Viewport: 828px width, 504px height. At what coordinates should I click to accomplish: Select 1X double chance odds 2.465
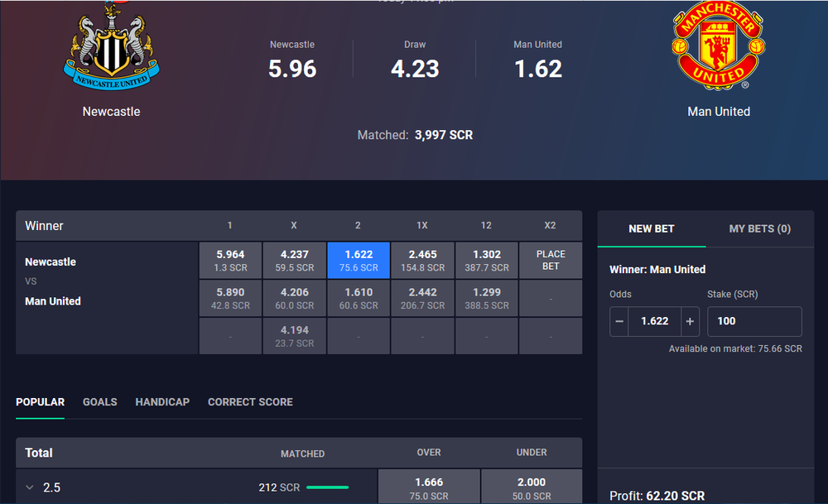pyautogui.click(x=423, y=260)
